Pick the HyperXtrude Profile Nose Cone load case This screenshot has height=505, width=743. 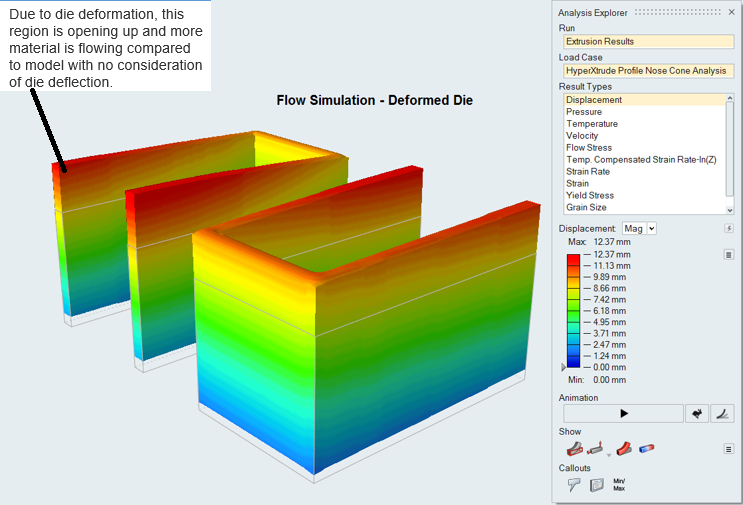pos(647,71)
